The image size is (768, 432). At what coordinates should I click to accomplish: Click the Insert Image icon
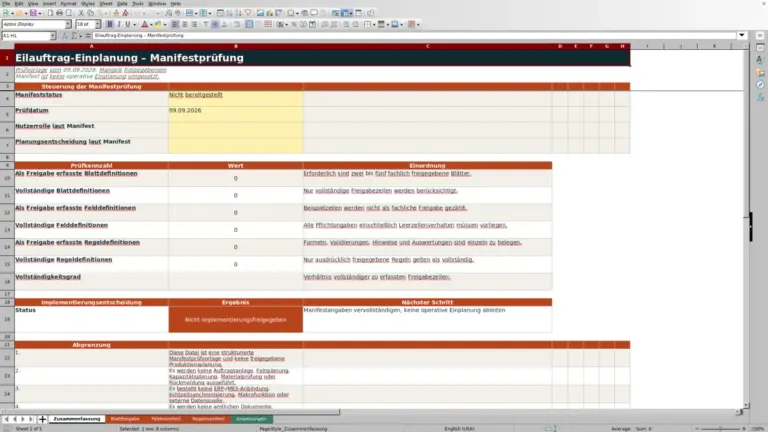[x=260, y=13]
